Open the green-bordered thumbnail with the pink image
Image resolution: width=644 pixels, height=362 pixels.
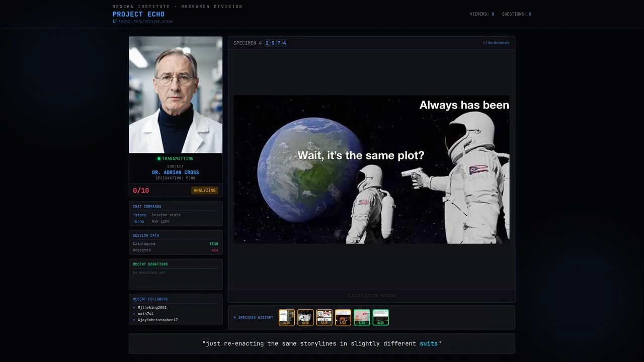[x=362, y=317]
